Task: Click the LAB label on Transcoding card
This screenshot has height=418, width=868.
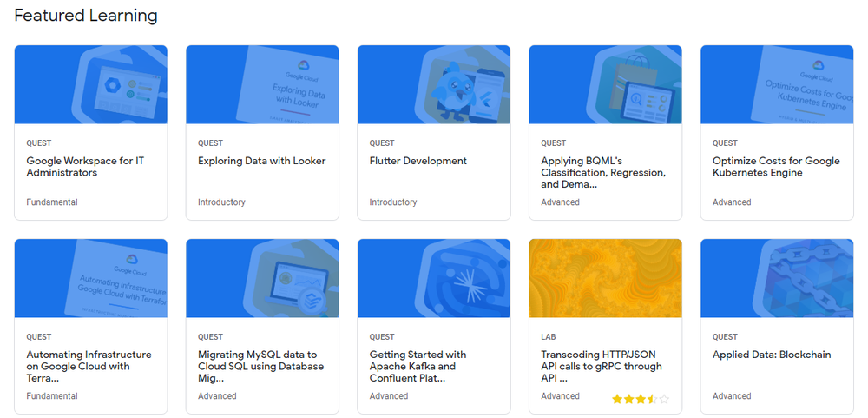Action: pyautogui.click(x=549, y=337)
